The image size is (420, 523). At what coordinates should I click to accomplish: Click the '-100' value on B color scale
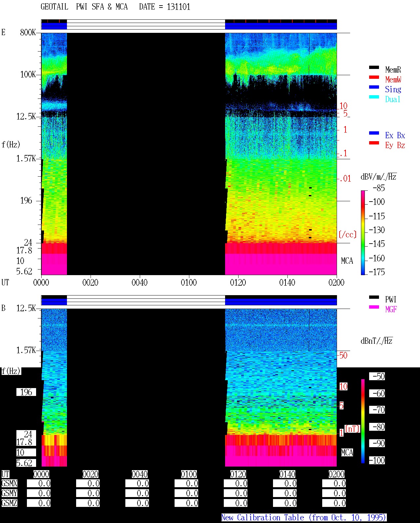(377, 460)
